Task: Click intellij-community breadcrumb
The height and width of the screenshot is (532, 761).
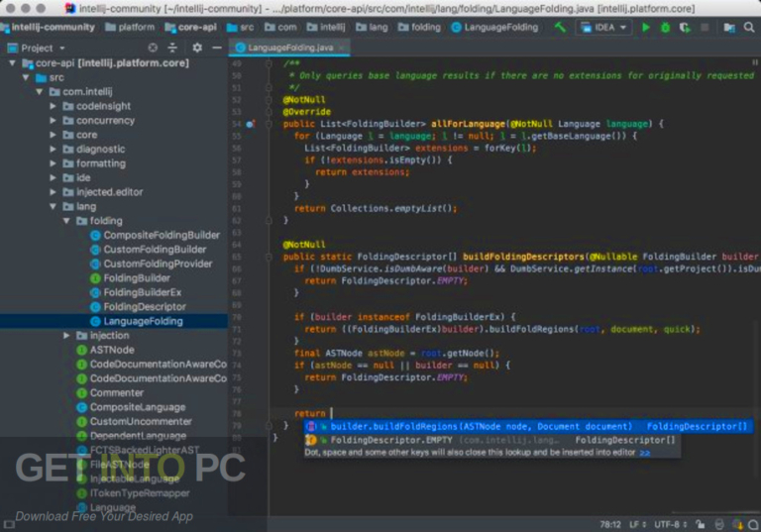Action: point(49,27)
